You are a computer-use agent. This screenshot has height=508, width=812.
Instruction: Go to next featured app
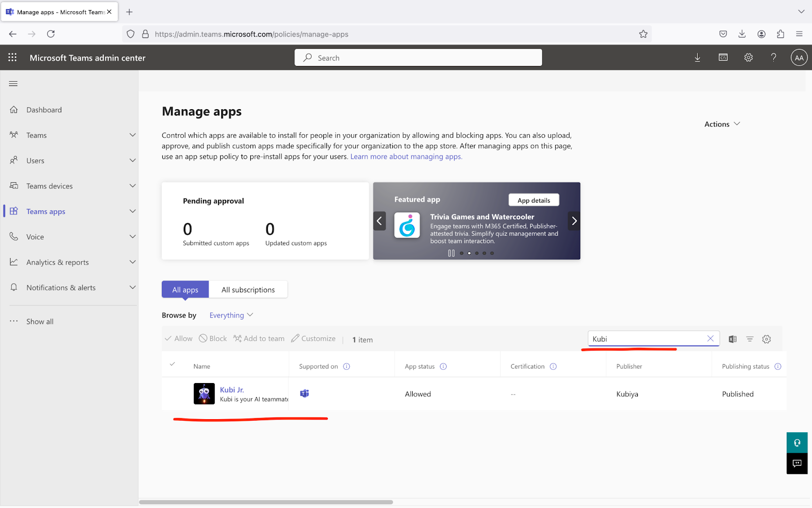(x=574, y=221)
